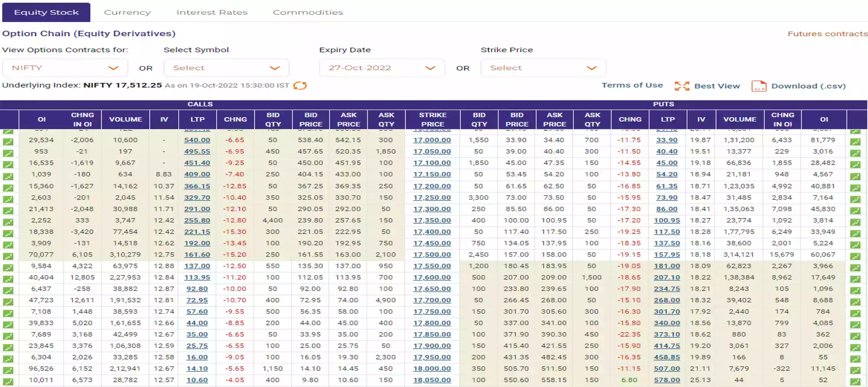Image resolution: width=868 pixels, height=387 pixels.
Task: Open puts chart icon for 17,650.00 row
Action: click(x=855, y=291)
